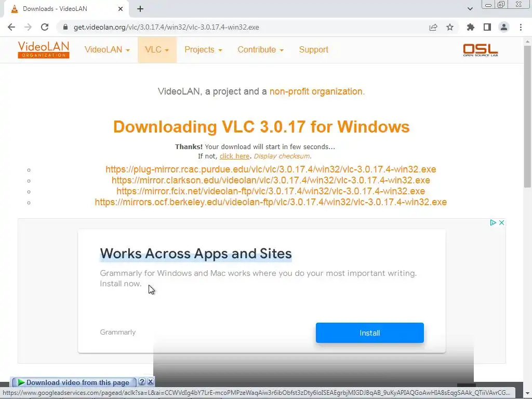Click the Downloads - VideoLAN tab title
This screenshot has height=399, width=532.
(55, 9)
